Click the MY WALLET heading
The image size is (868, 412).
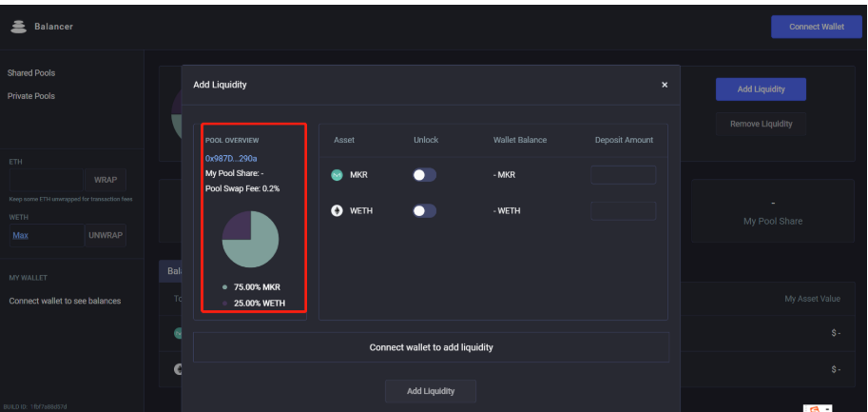(29, 278)
